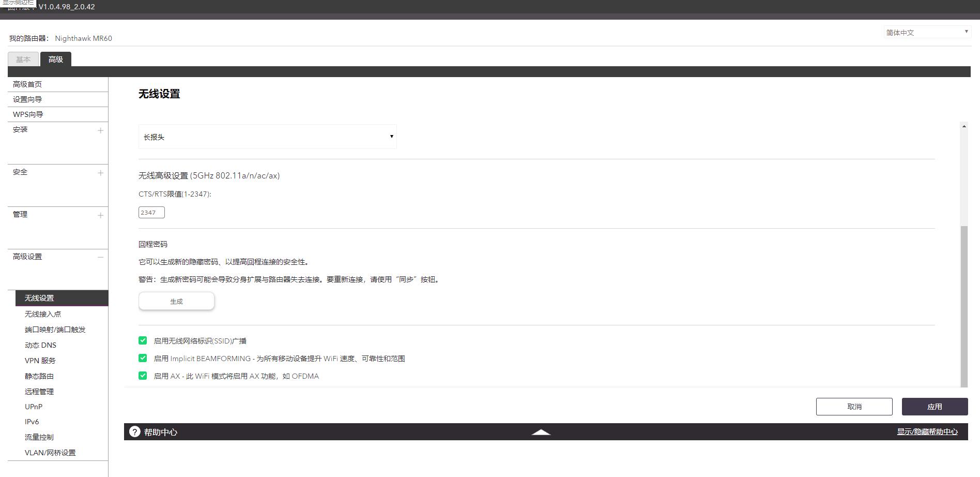Switch to the 基本 tab

[23, 59]
